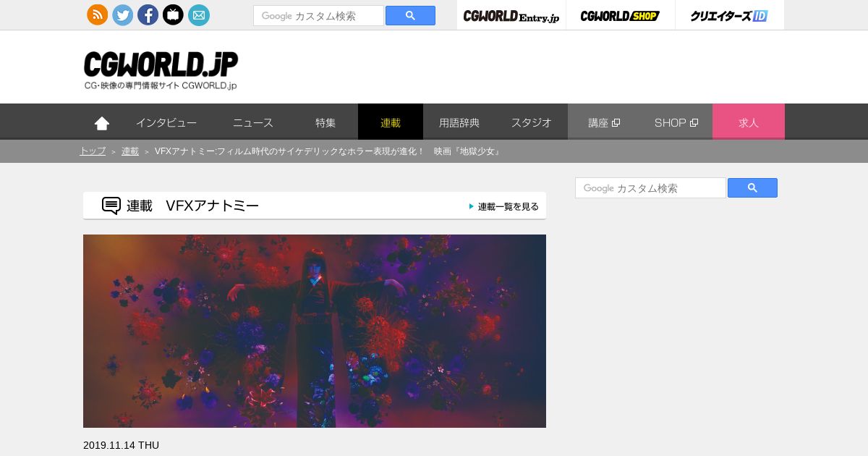868x456 pixels.
Task: Click the speech bubble series icon
Action: pos(111,206)
